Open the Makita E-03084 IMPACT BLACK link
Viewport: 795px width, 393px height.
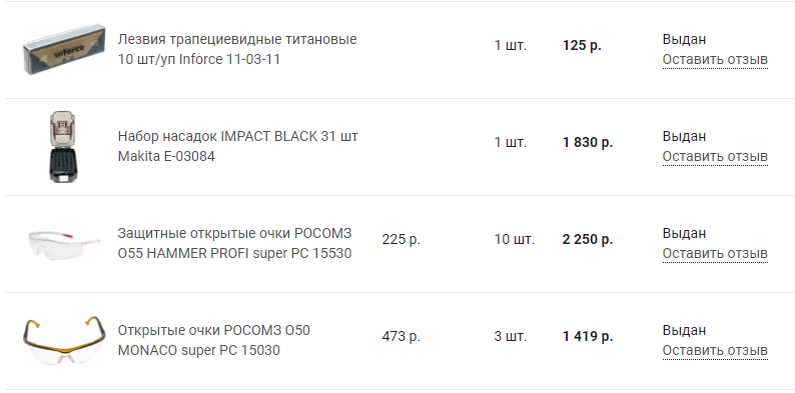[x=238, y=146]
